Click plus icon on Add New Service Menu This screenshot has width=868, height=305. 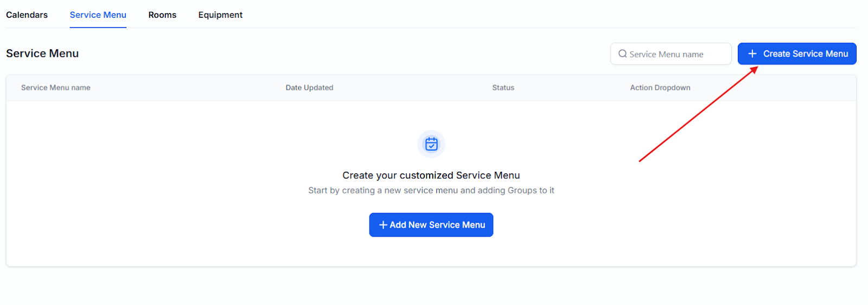coord(383,225)
